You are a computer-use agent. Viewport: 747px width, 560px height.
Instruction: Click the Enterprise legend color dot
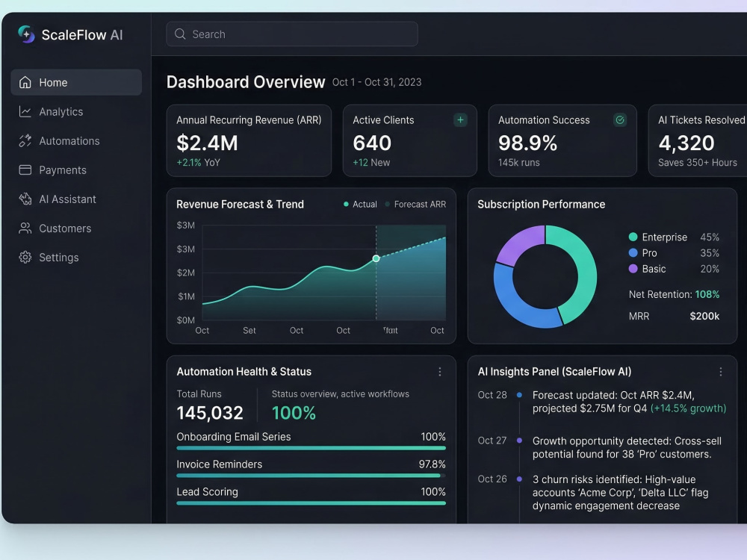coord(633,237)
